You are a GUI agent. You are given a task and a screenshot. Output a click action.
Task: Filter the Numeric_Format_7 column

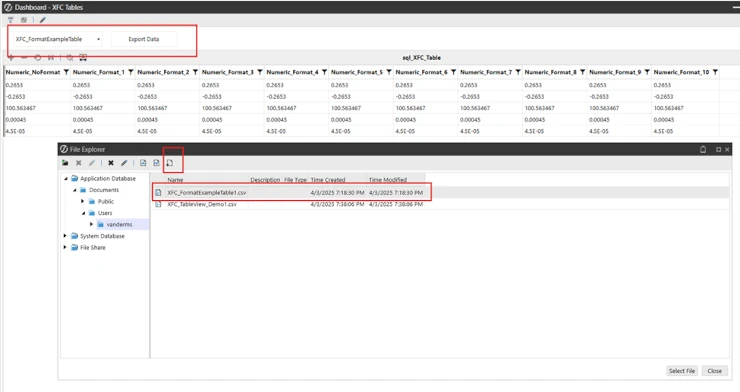[518, 72]
